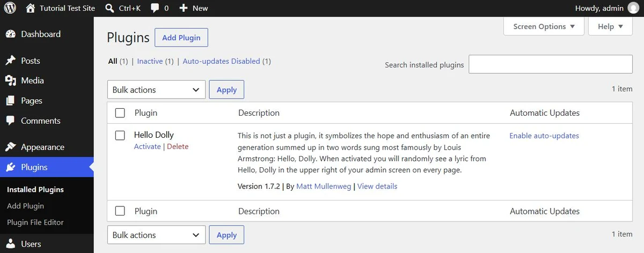
Task: Delete the Hello Dolly plugin
Action: (x=178, y=146)
